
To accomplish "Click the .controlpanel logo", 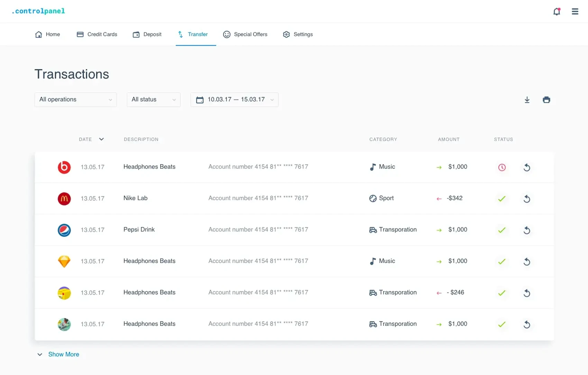I will click(38, 11).
